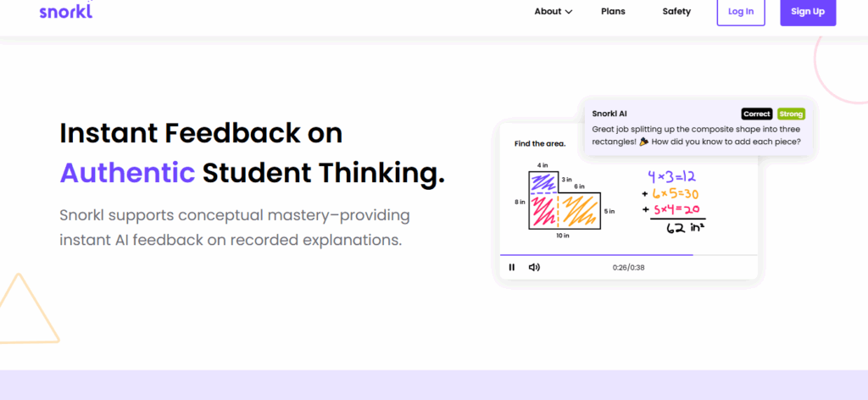Screen dimensions: 868x400
Task: Click the Sign Up button
Action: pyautogui.click(x=807, y=11)
